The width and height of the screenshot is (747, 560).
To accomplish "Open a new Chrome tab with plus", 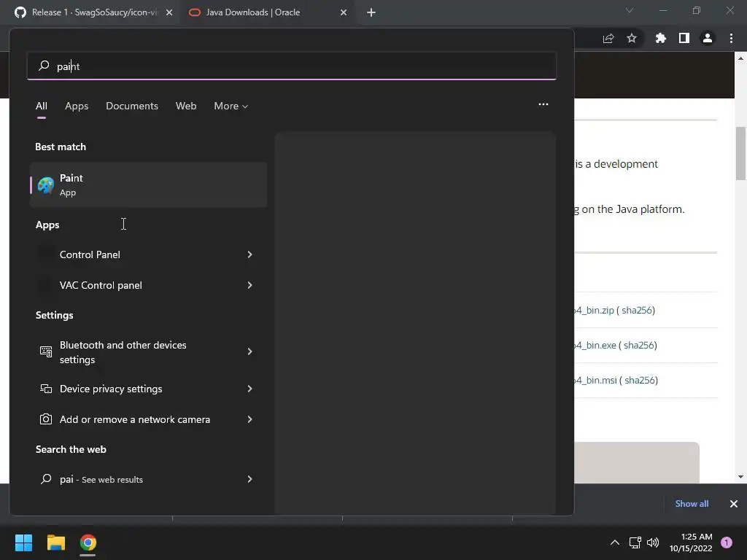I will click(371, 12).
